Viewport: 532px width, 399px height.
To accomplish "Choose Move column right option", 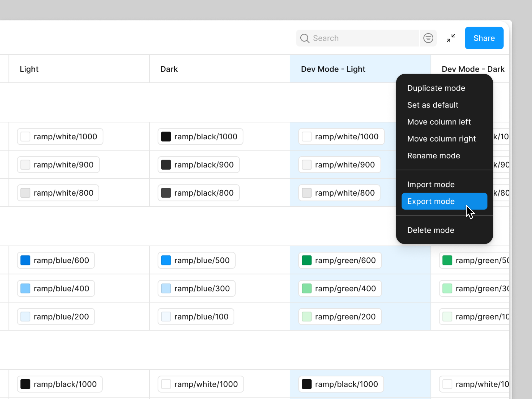I will click(441, 139).
